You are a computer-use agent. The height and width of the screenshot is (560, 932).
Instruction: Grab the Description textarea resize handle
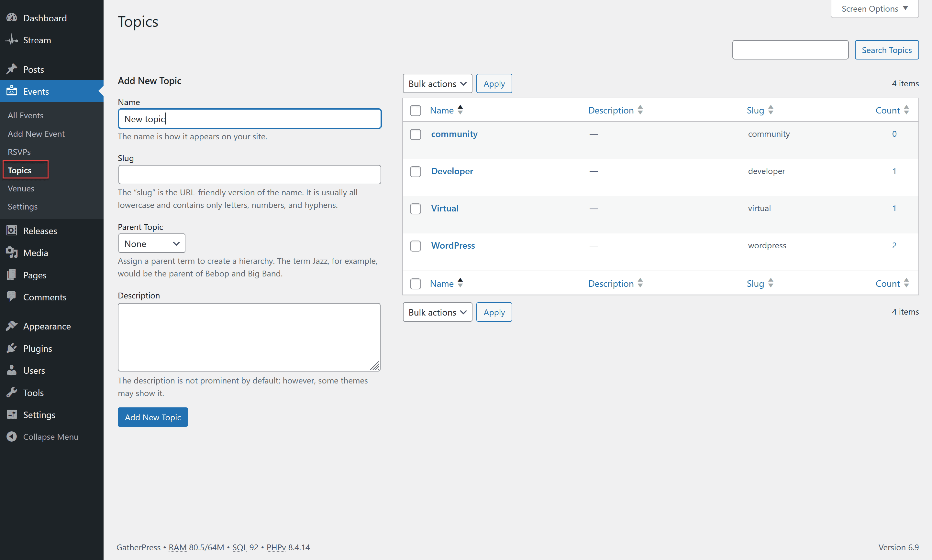point(375,366)
